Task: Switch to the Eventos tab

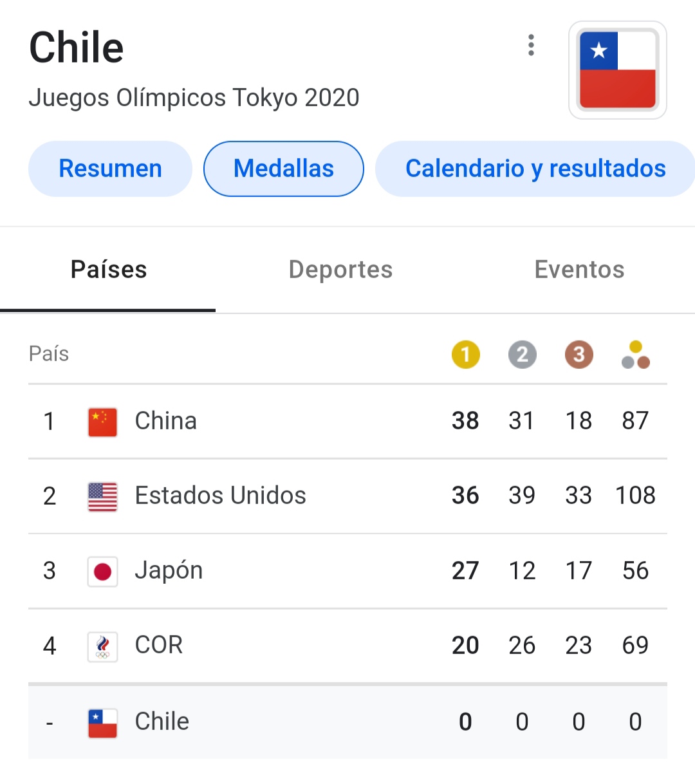Action: tap(579, 270)
